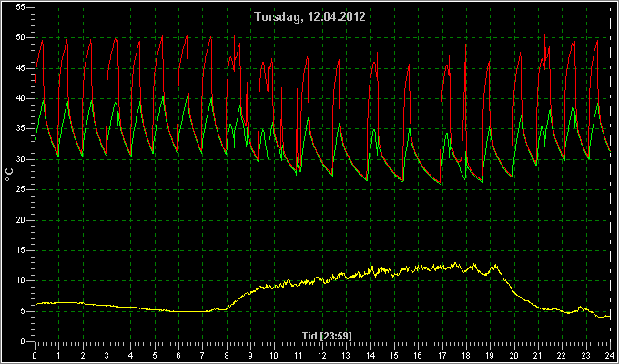Viewport: 619px width, 364px height.
Task: Click red curve highest spike after hour 21
Action: pos(544,35)
